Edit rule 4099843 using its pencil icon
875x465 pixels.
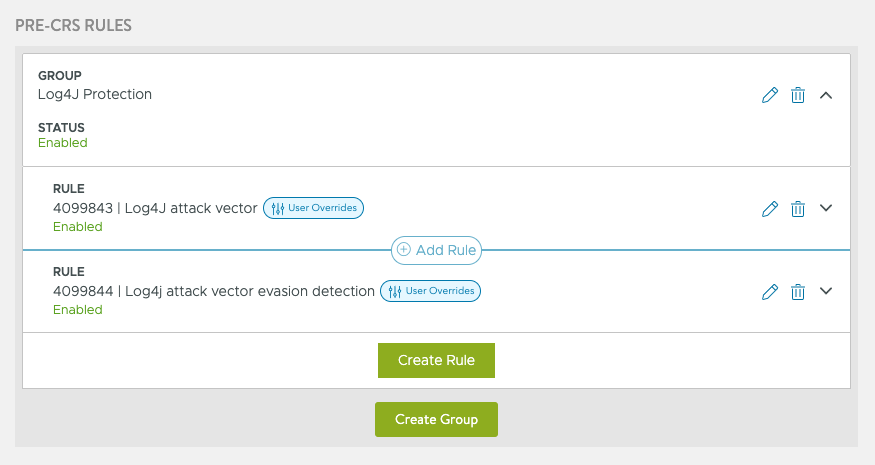tap(770, 209)
